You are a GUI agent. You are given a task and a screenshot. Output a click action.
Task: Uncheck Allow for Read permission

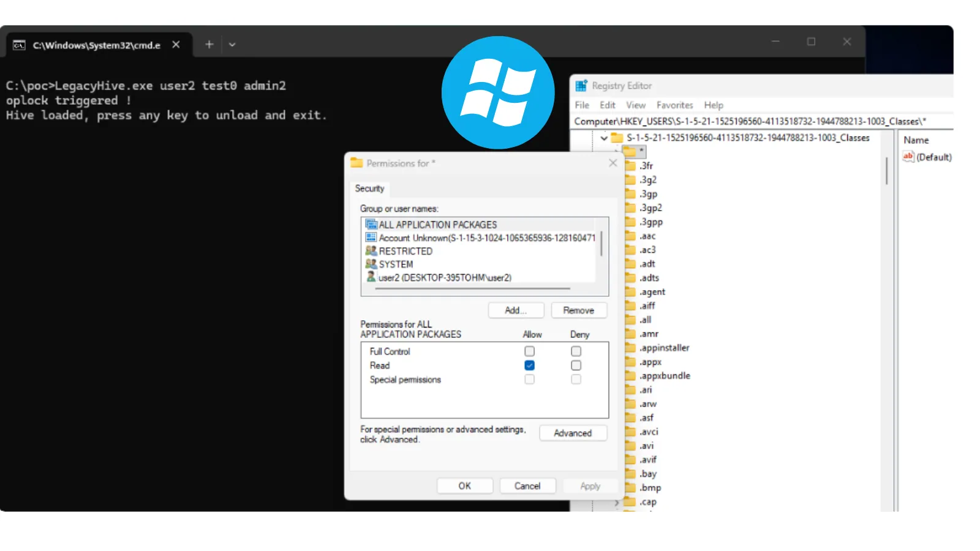tap(530, 365)
